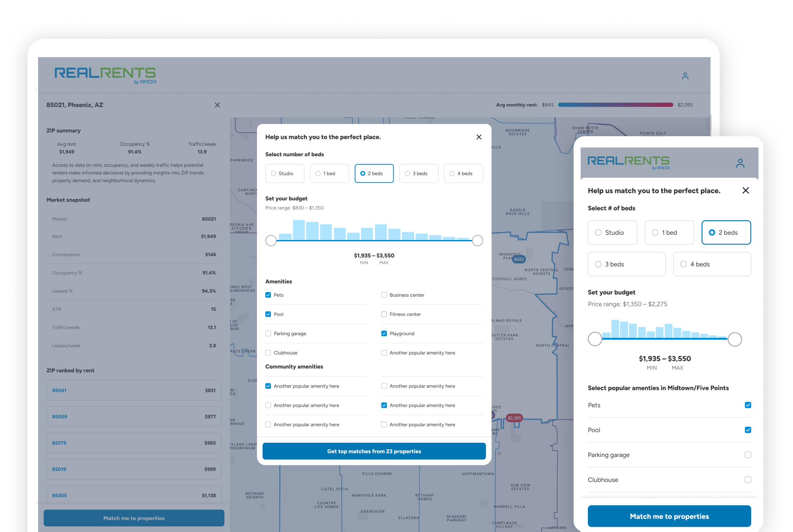Open ZIP 85041 ranked entry

tap(134, 390)
